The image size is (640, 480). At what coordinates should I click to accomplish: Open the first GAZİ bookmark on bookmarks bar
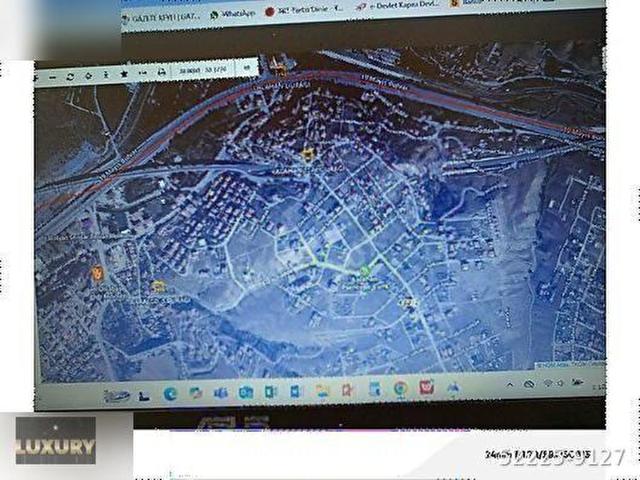point(161,17)
